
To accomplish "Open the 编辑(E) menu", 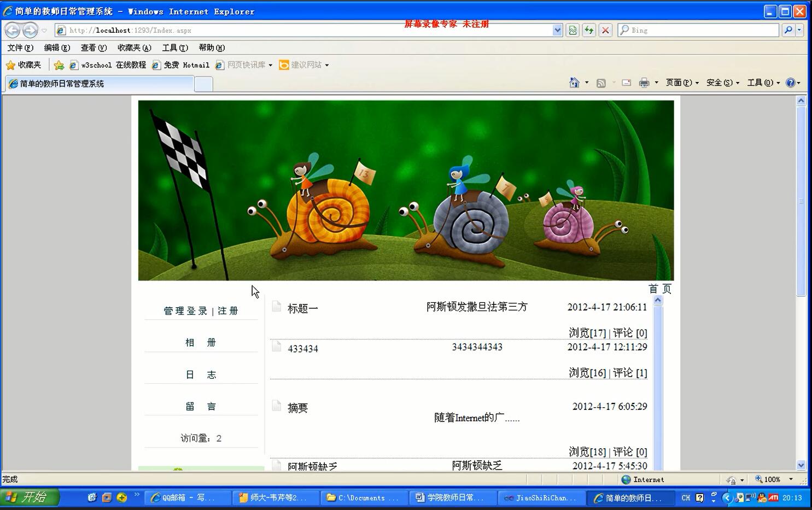I will (57, 48).
